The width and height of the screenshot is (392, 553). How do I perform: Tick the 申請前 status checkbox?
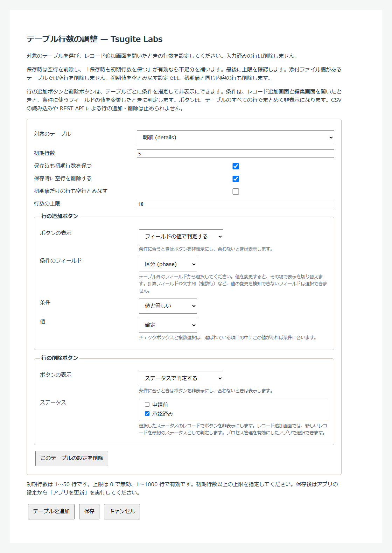147,405
